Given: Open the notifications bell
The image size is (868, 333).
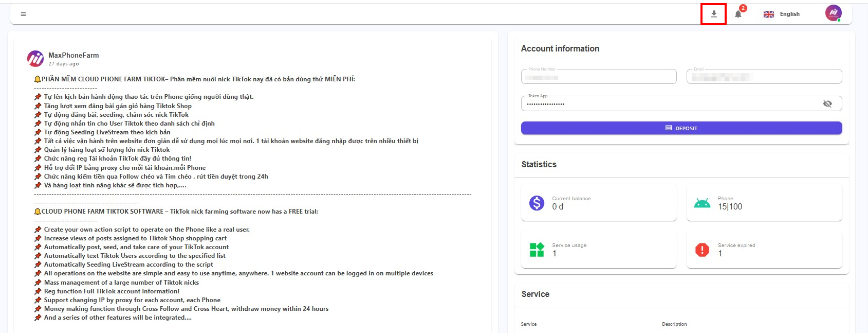Looking at the screenshot, I should [x=738, y=14].
